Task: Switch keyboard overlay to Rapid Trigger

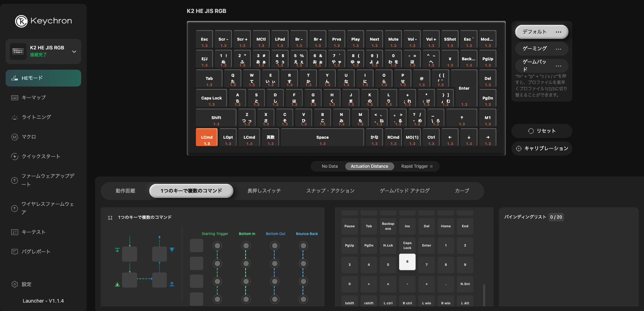Action: click(x=415, y=166)
